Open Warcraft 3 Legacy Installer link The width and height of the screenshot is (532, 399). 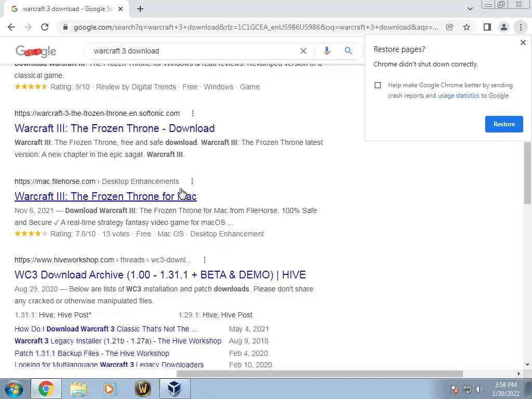pyautogui.click(x=118, y=341)
